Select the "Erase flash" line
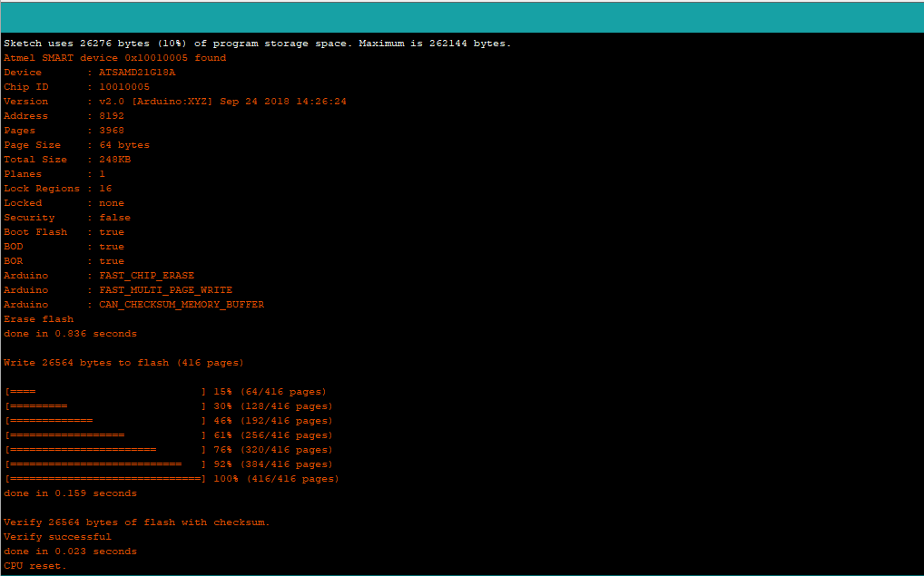Viewport: 924px width, 576px height. [x=39, y=319]
